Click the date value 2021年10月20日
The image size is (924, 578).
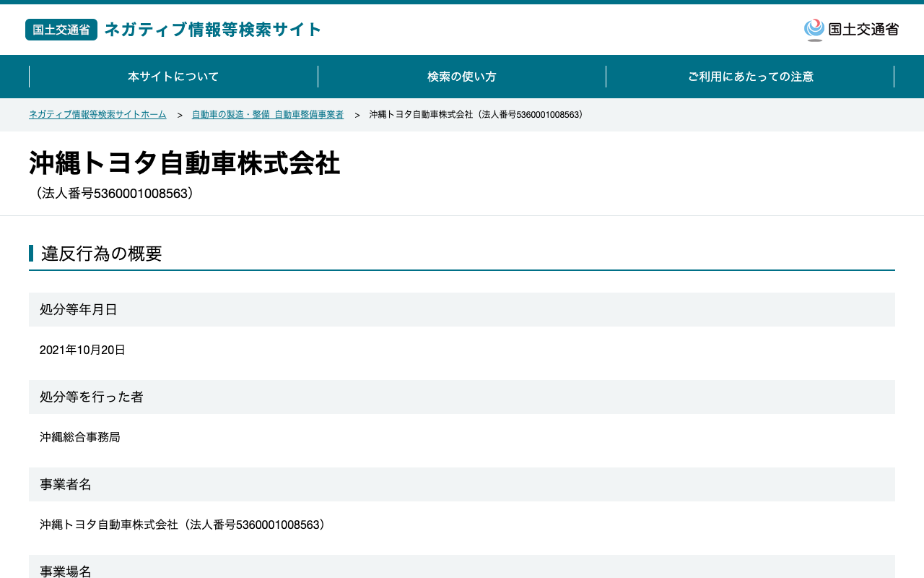[x=82, y=350]
